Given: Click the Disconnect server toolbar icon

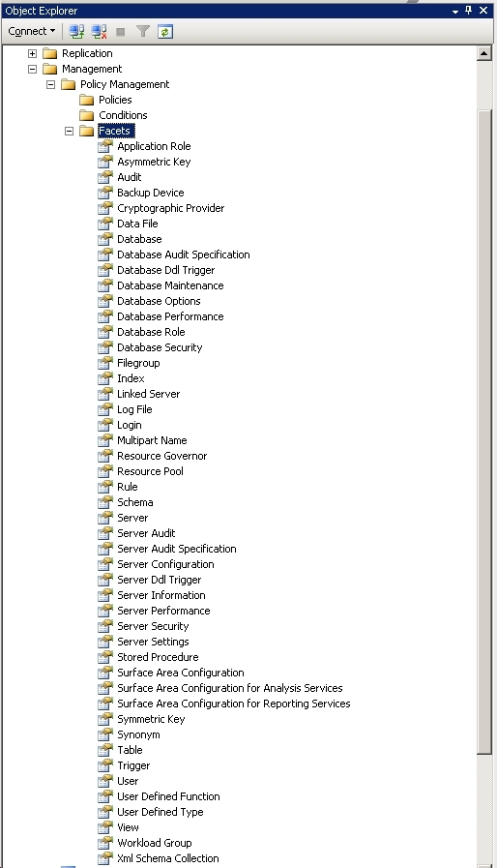Looking at the screenshot, I should (99, 32).
